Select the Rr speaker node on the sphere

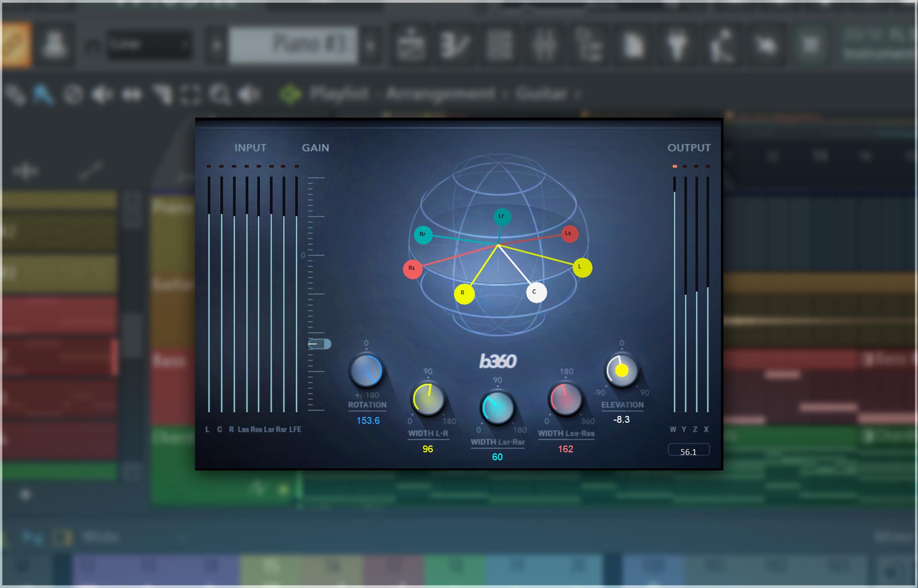coord(423,235)
